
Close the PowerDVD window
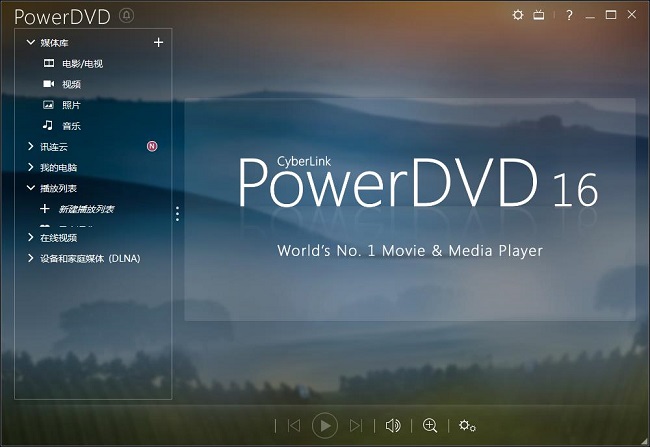pyautogui.click(x=632, y=15)
